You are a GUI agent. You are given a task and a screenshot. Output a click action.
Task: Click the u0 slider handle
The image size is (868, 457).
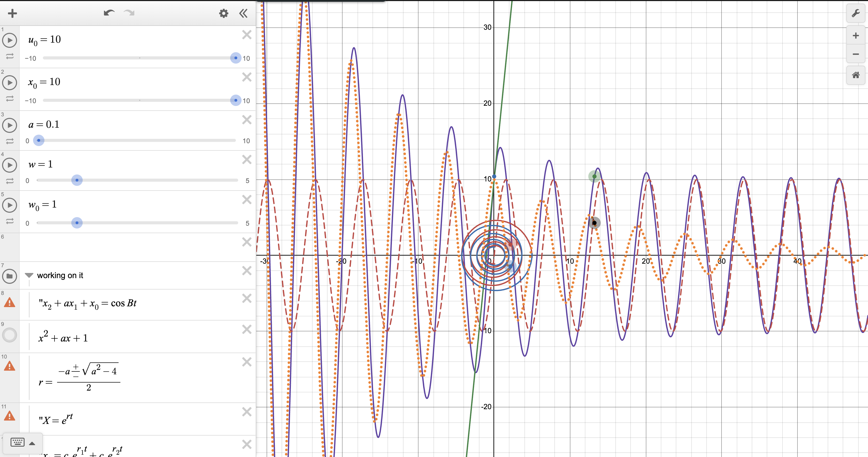(x=236, y=58)
